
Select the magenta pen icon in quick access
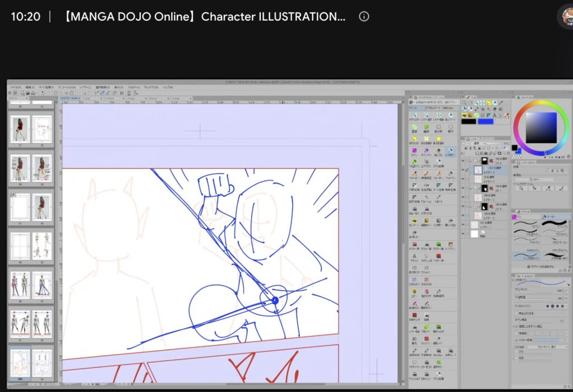click(415, 151)
